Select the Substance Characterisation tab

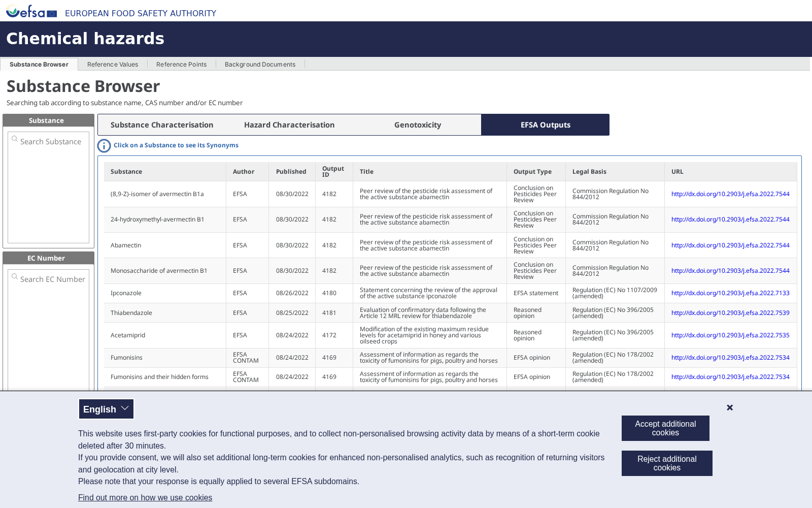[x=162, y=125]
